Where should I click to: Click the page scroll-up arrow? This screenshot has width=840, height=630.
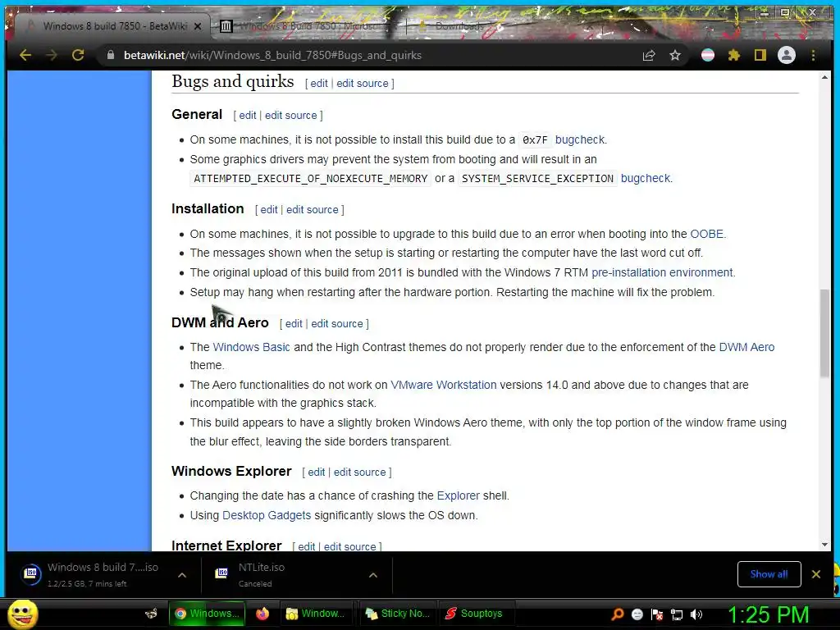point(824,77)
